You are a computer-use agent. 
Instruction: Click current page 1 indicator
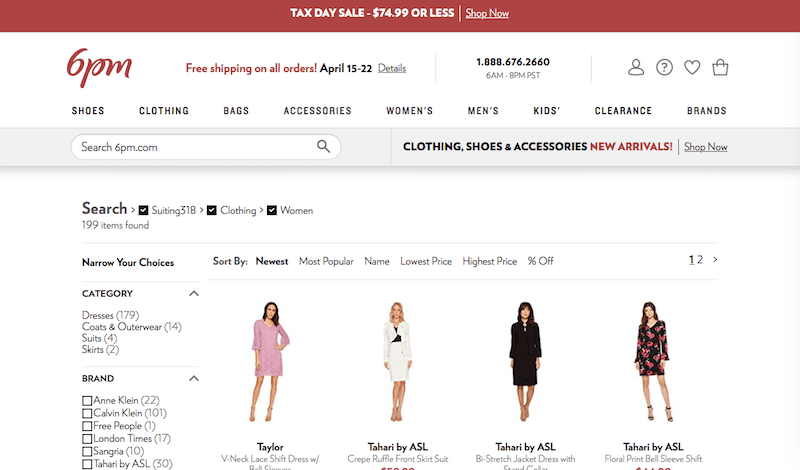point(691,260)
